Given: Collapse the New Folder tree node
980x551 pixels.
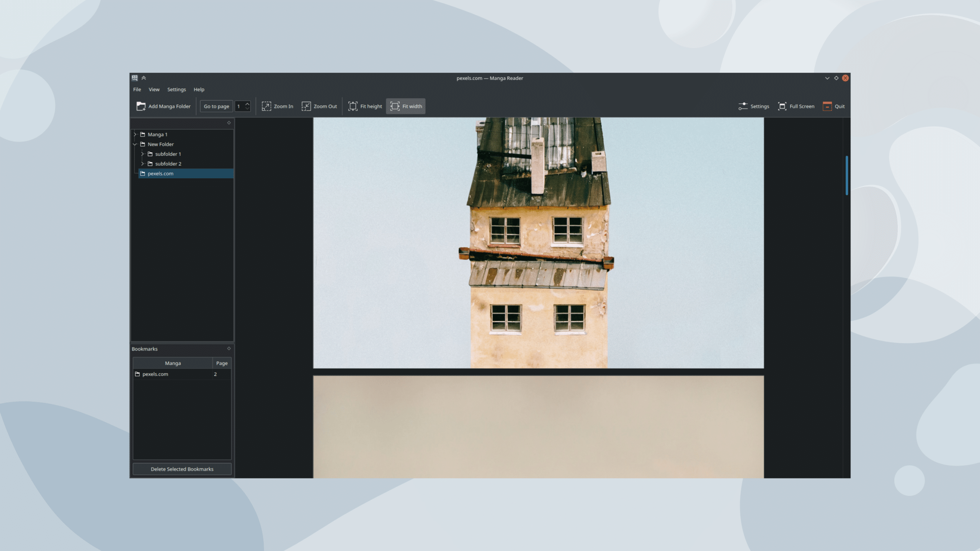Looking at the screenshot, I should pos(135,144).
